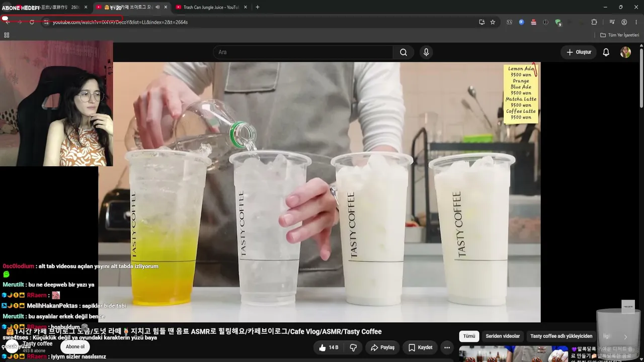This screenshot has height=362, width=644.
Task: Open more actions for the video
Action: coord(447,347)
